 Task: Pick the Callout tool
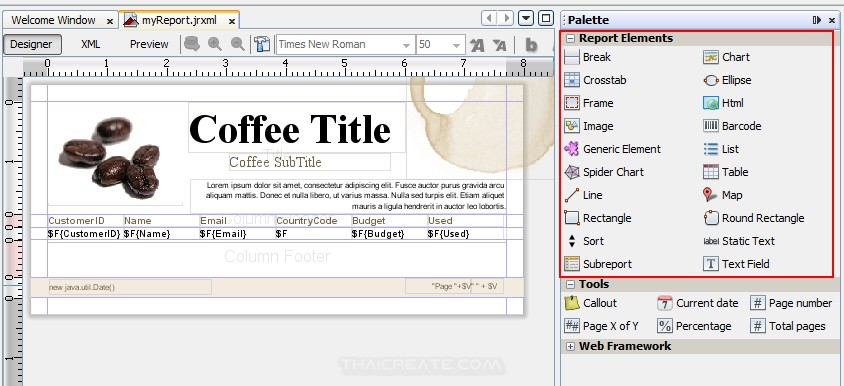(x=590, y=303)
